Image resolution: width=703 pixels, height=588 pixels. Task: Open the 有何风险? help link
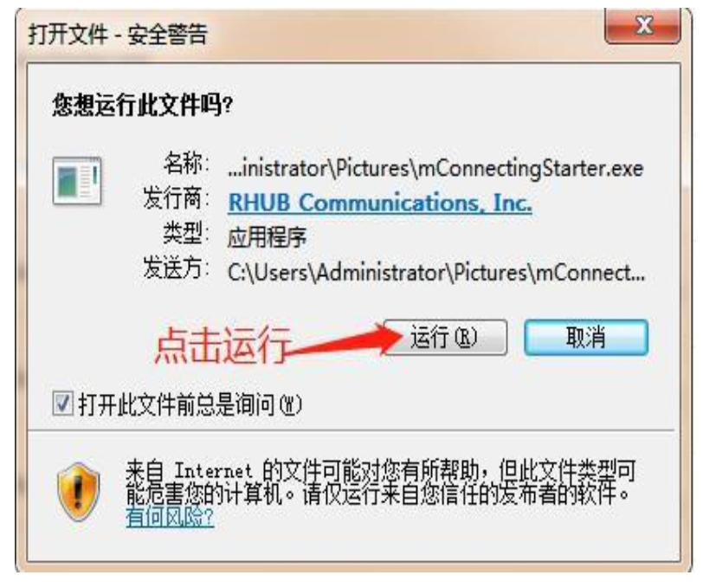tap(170, 517)
